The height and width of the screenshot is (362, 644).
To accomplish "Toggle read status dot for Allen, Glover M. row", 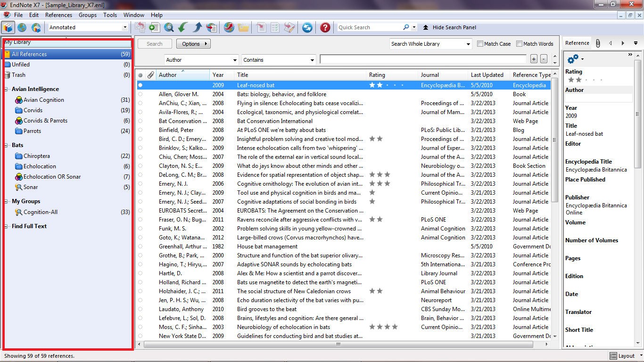I will pos(140,94).
